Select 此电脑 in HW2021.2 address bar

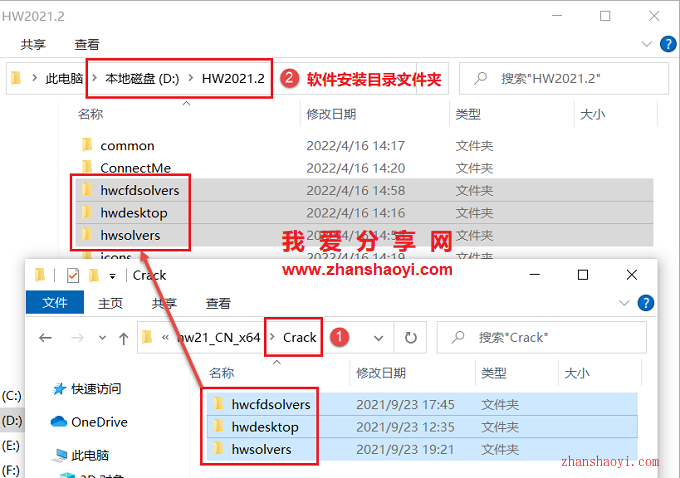coord(64,79)
